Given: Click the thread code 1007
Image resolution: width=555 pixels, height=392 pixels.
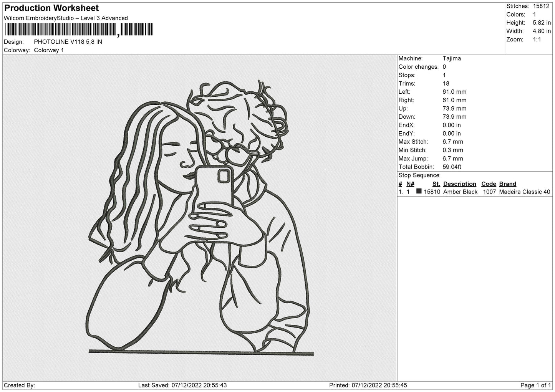Looking at the screenshot, I should (x=489, y=192).
